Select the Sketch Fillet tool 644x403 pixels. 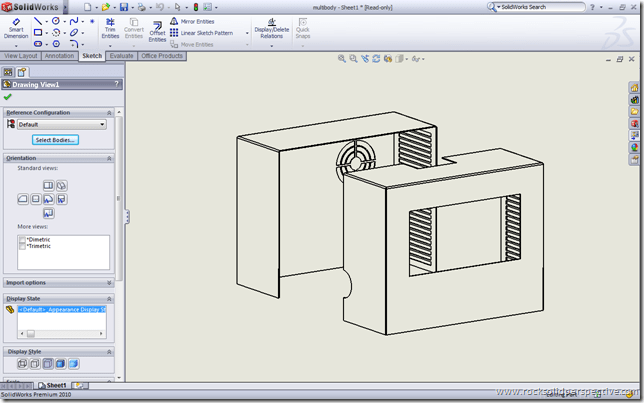point(74,44)
